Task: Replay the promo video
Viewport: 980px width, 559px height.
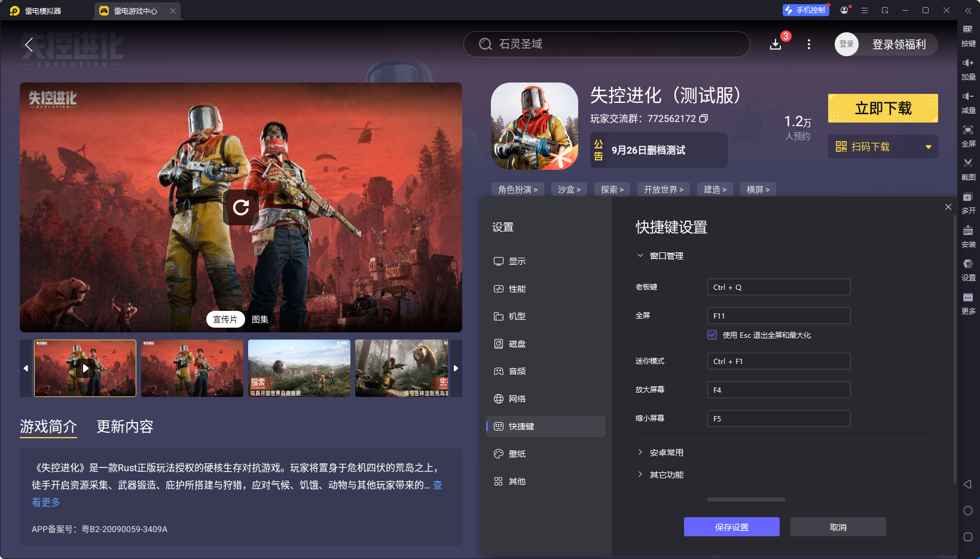Action: (x=241, y=207)
